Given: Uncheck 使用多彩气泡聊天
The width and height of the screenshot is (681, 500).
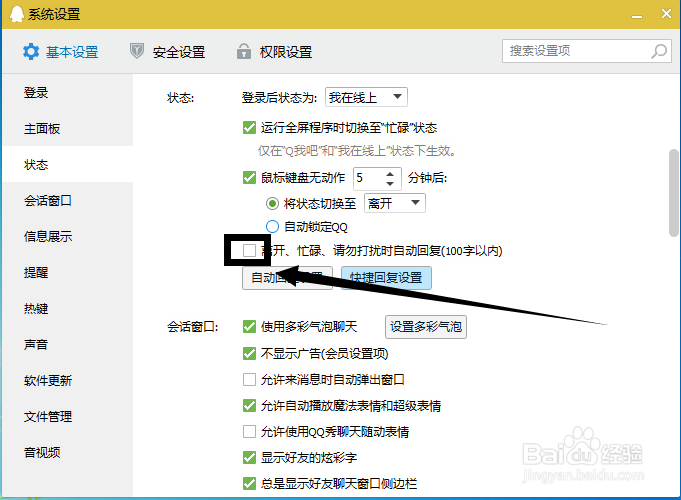Looking at the screenshot, I should (x=249, y=326).
